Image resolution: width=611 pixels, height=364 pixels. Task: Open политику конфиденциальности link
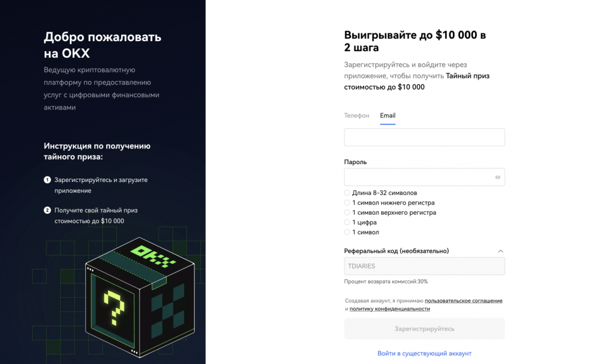coord(390,309)
